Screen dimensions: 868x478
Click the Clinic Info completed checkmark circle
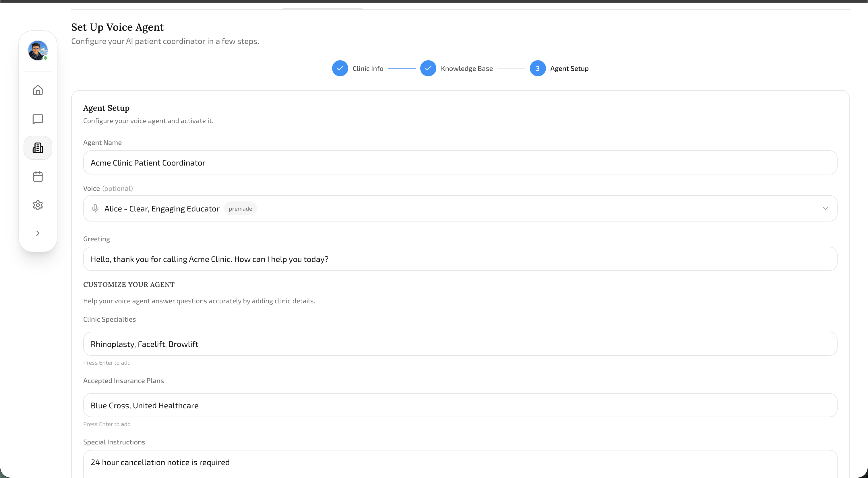(340, 68)
